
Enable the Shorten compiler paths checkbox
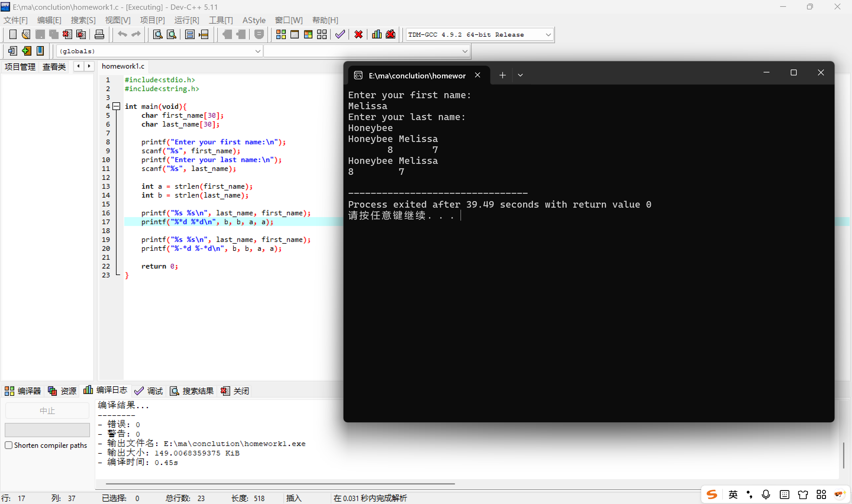(x=9, y=445)
